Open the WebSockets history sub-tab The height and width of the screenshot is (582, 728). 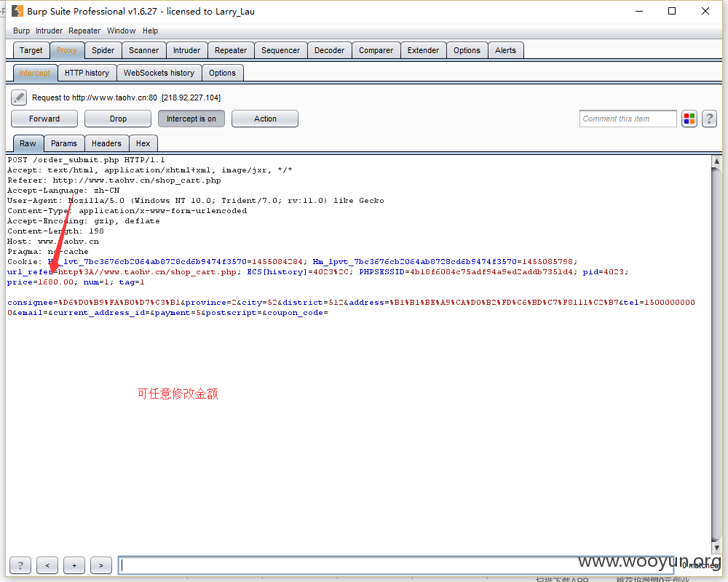(x=159, y=73)
